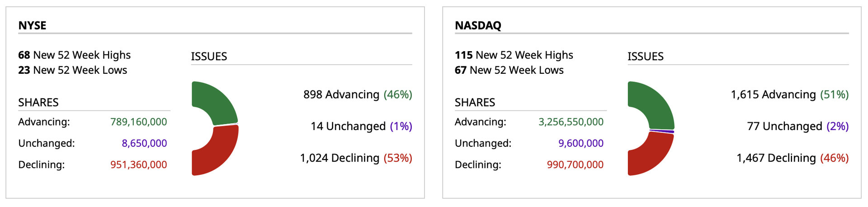Click NYSE advancing shares value 789,160,000
Image resolution: width=868 pixels, height=207 pixels.
(x=139, y=122)
